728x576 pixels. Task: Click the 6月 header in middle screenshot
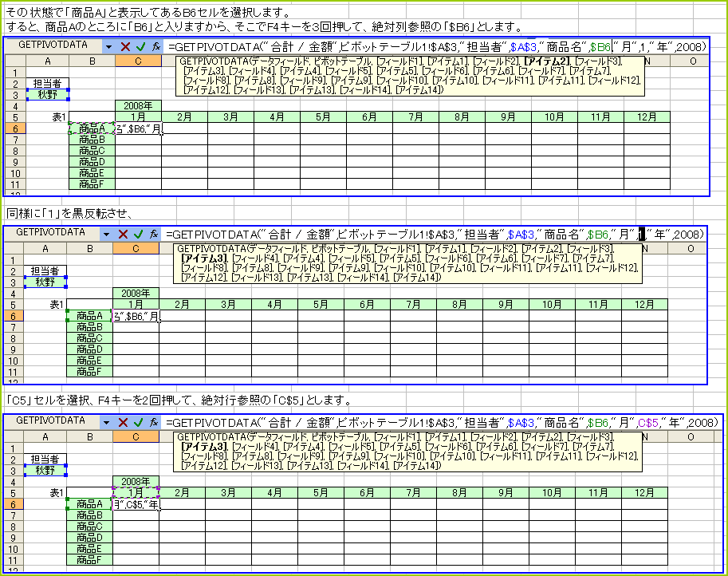(367, 305)
